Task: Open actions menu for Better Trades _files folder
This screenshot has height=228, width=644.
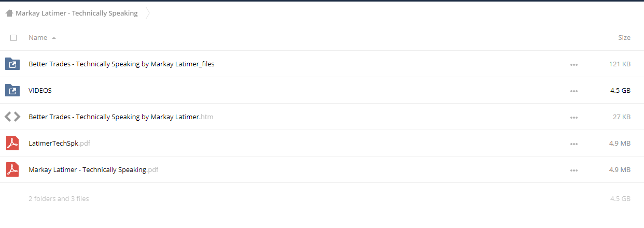Action: (x=573, y=64)
